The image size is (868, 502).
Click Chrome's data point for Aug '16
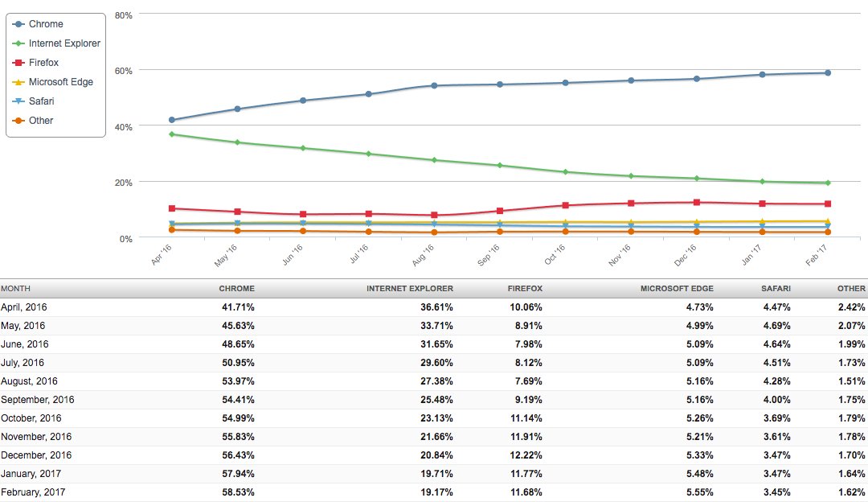(x=434, y=85)
